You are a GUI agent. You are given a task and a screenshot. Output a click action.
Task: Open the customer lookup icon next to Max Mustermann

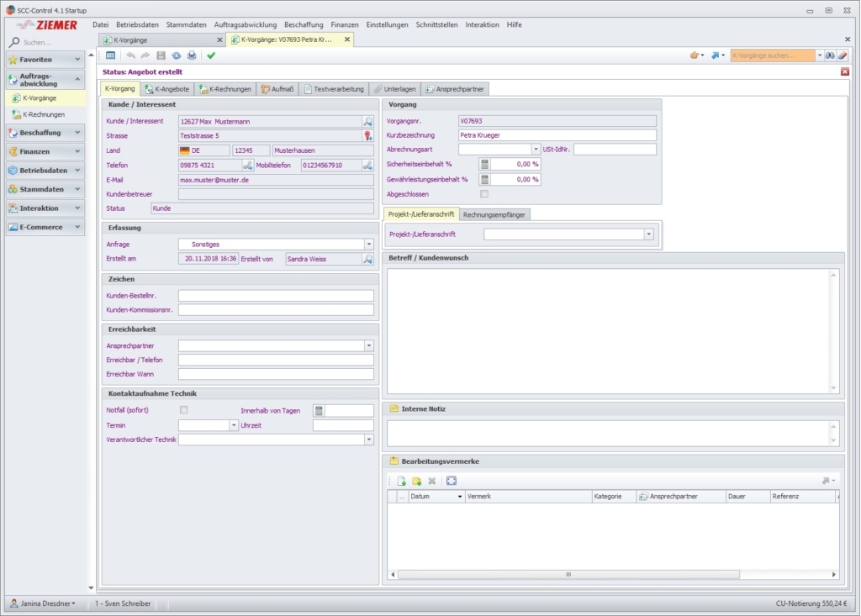click(367, 122)
